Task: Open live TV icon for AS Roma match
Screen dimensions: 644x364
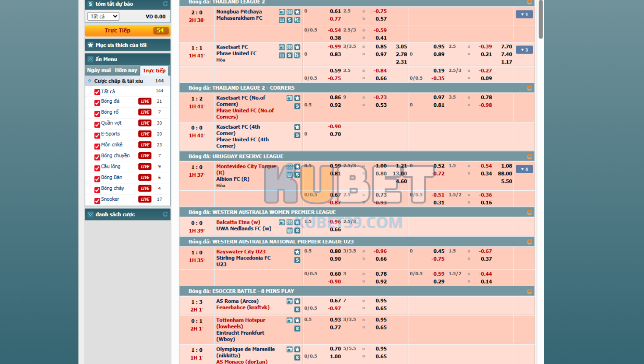Action: coord(289,301)
